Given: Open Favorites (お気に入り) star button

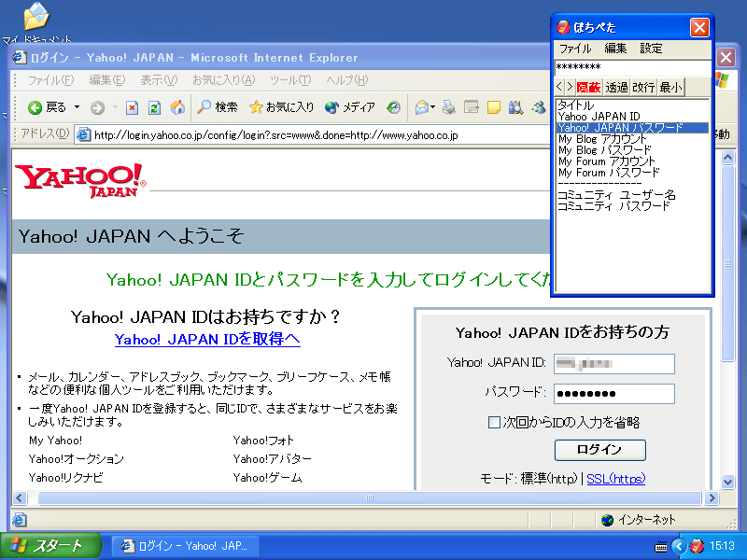Looking at the screenshot, I should [282, 107].
